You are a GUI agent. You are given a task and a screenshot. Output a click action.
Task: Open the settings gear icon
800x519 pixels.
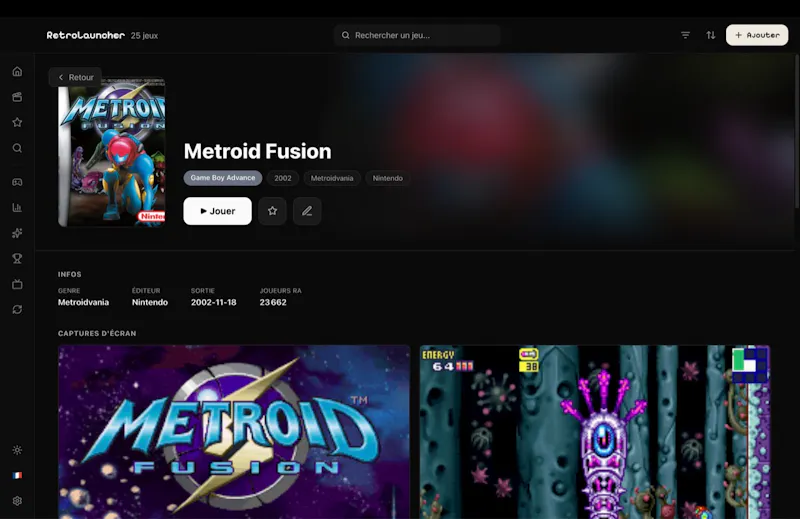17,501
